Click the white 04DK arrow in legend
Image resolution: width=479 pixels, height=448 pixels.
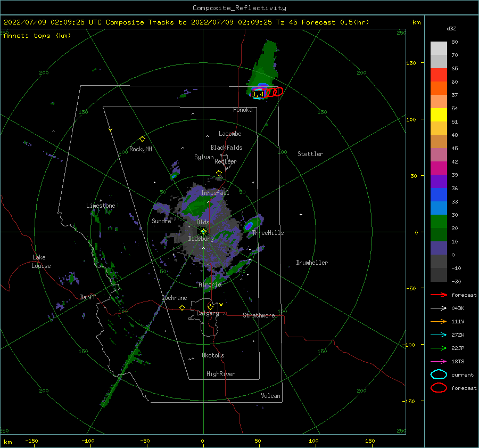coord(439,308)
